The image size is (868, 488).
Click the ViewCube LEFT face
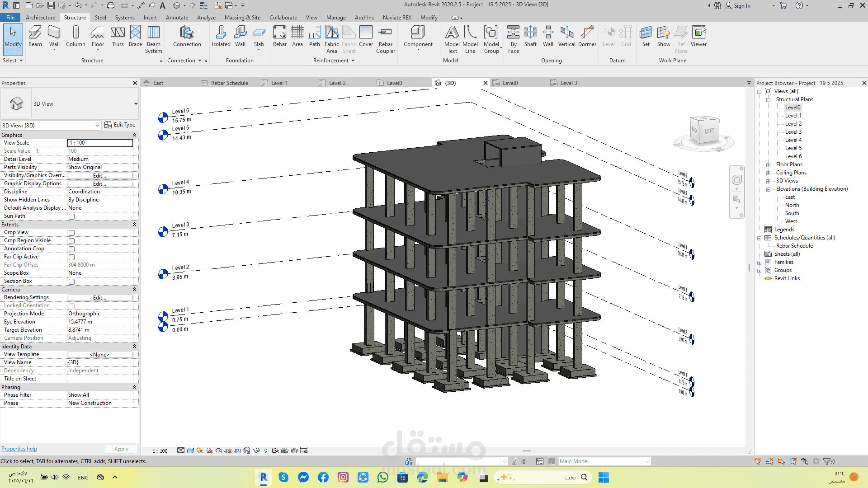709,131
